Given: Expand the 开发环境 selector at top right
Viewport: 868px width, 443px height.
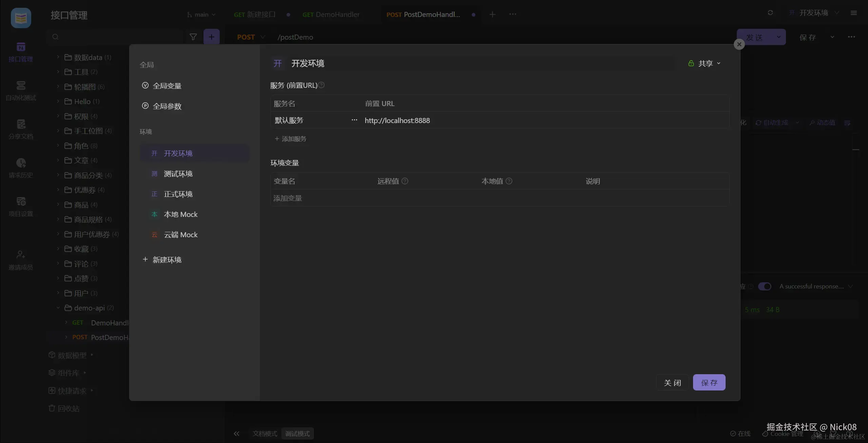Looking at the screenshot, I should (814, 13).
